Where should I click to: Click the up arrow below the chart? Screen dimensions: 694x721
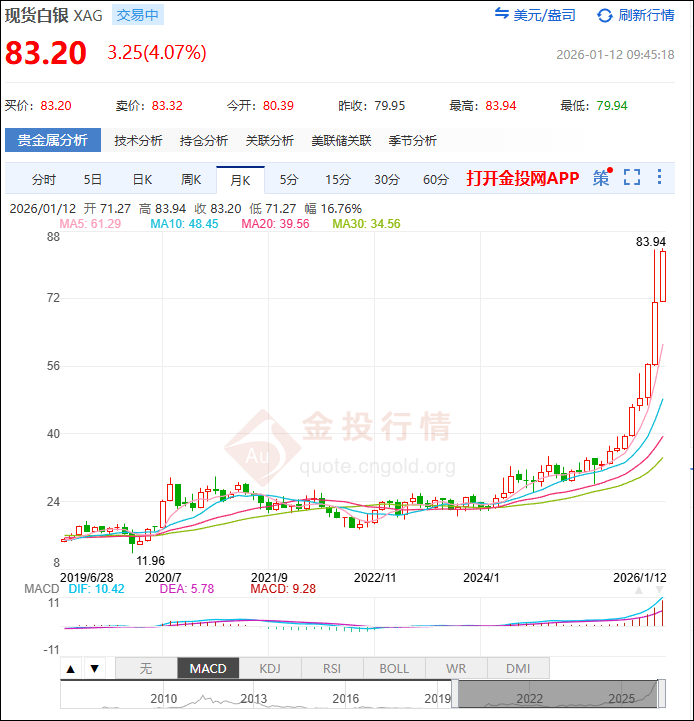(x=71, y=669)
